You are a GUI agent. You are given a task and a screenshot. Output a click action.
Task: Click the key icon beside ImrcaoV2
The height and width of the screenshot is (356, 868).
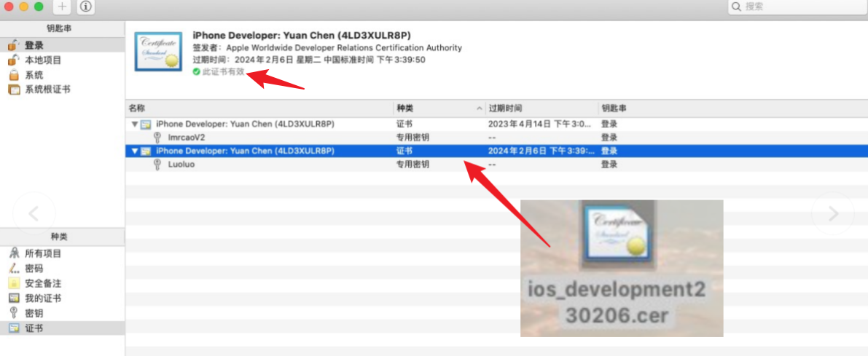[x=157, y=138]
